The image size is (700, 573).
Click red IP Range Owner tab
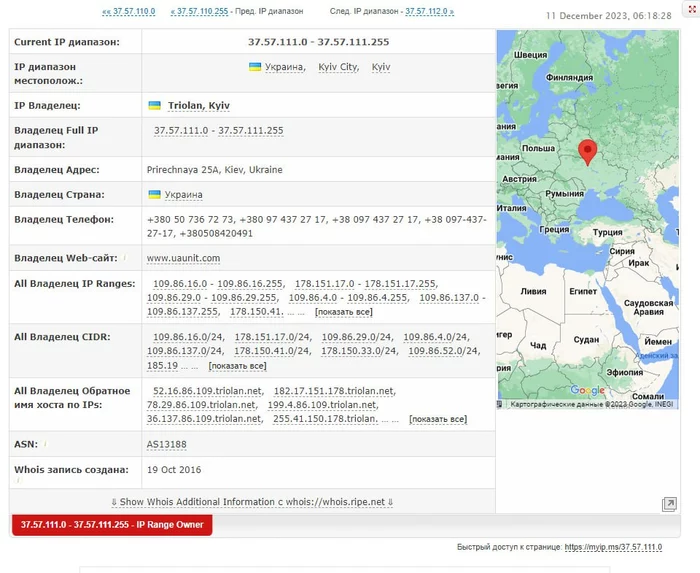pos(112,525)
